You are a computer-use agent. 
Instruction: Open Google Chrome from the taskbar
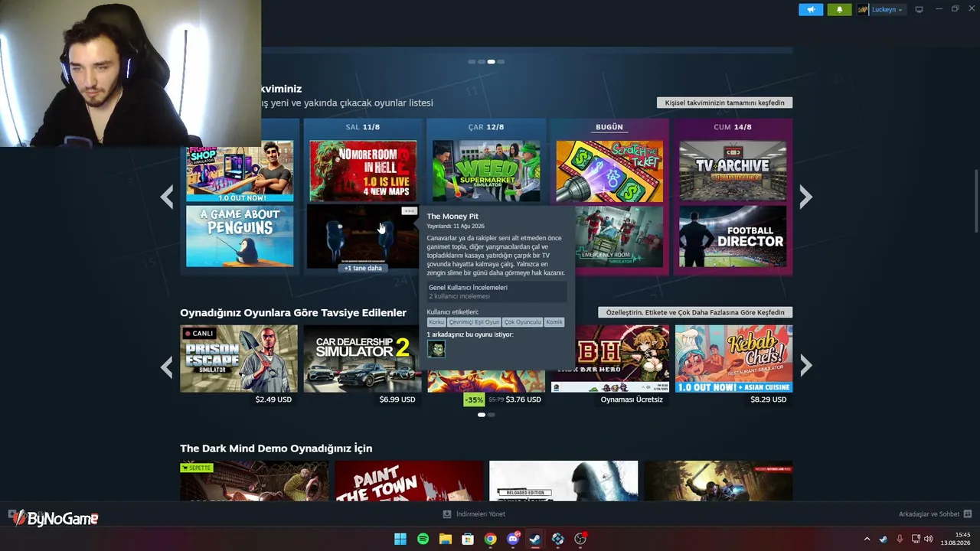(490, 539)
